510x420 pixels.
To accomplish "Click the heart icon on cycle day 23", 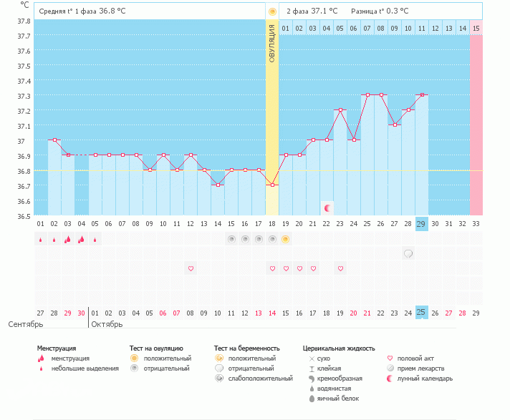I will click(x=340, y=268).
